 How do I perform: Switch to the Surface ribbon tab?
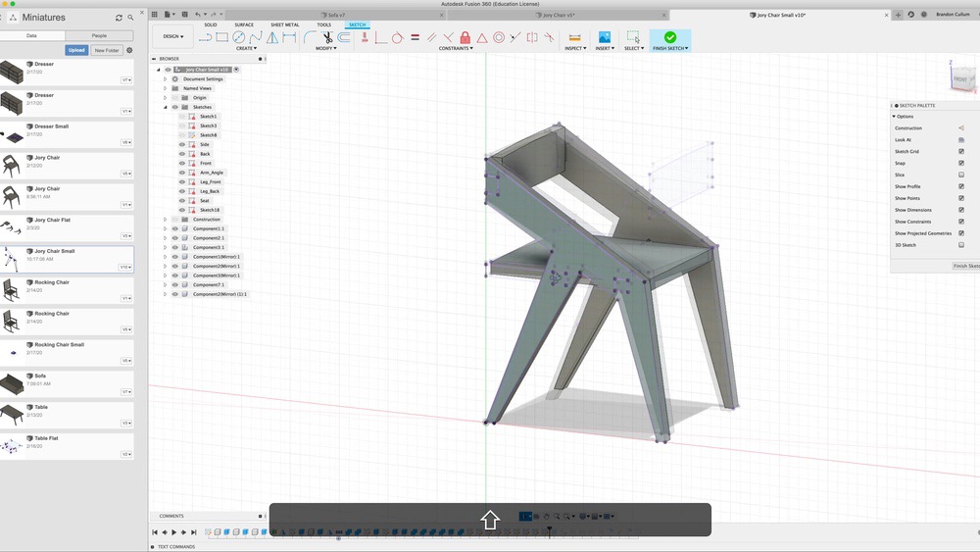coord(244,25)
